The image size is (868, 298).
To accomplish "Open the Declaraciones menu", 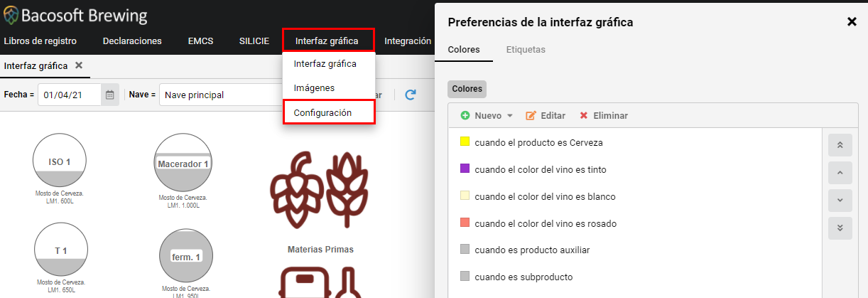I will [132, 41].
